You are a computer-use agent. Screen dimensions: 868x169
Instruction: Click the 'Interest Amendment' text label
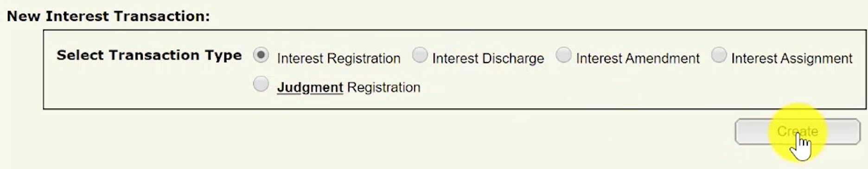pos(638,58)
